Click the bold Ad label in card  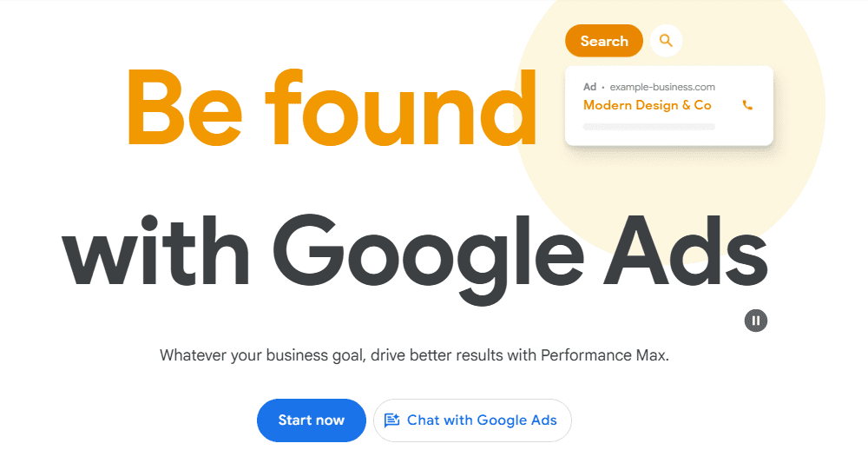(x=589, y=87)
